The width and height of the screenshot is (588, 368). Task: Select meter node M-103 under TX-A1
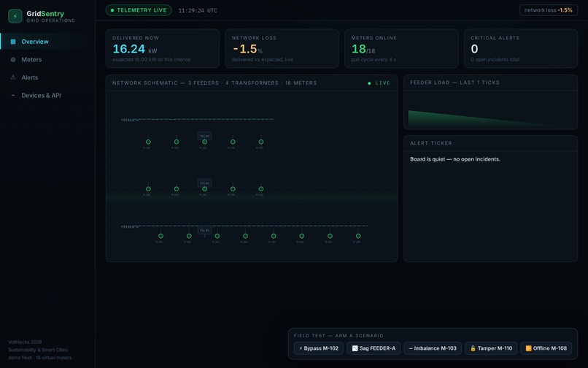[204, 142]
